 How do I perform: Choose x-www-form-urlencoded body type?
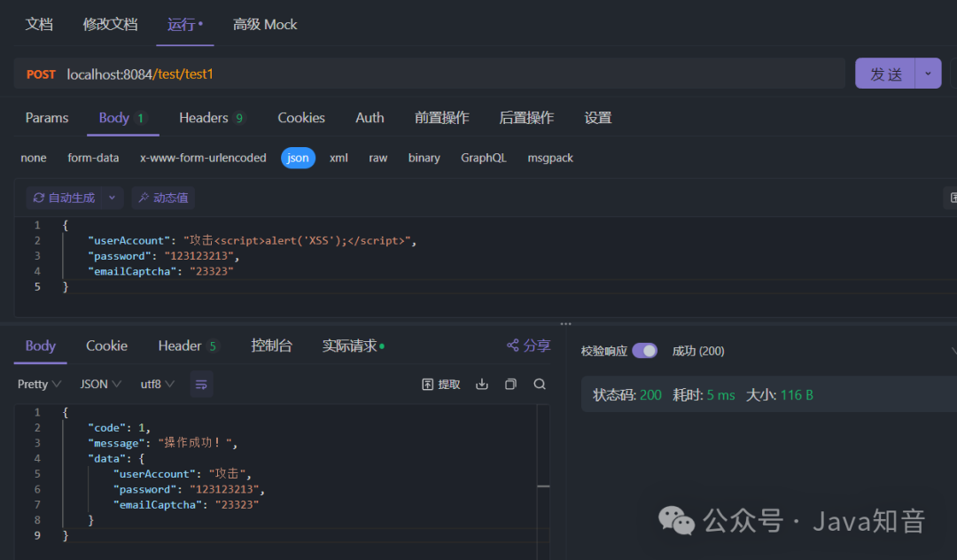[203, 158]
